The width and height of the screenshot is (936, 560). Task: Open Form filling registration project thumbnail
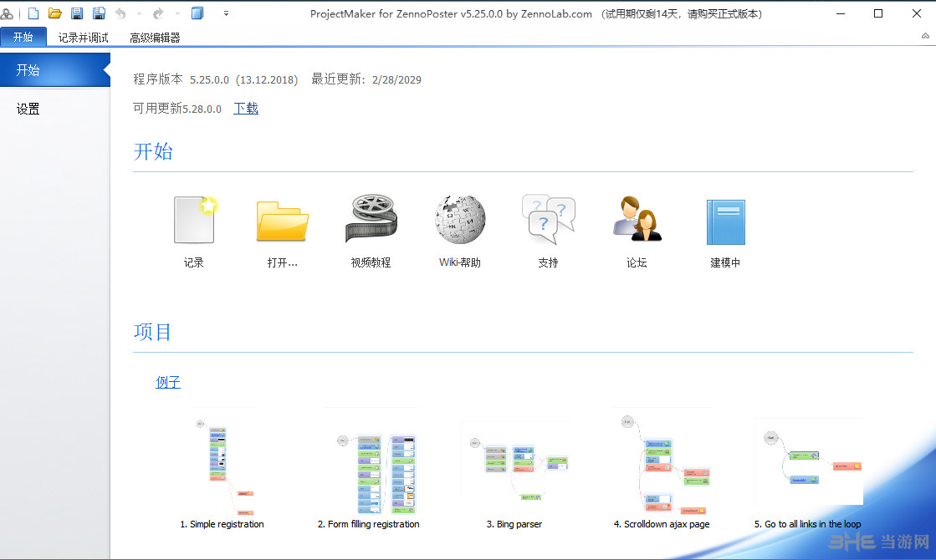pos(371,462)
